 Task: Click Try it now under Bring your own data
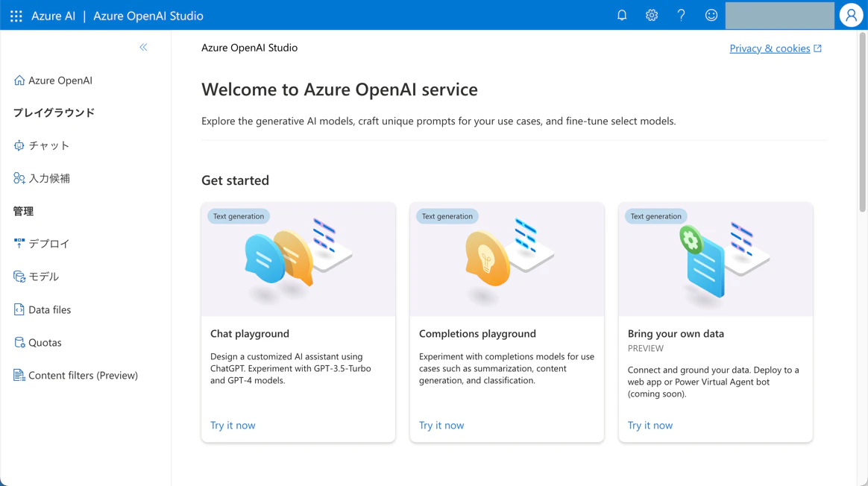(650, 425)
